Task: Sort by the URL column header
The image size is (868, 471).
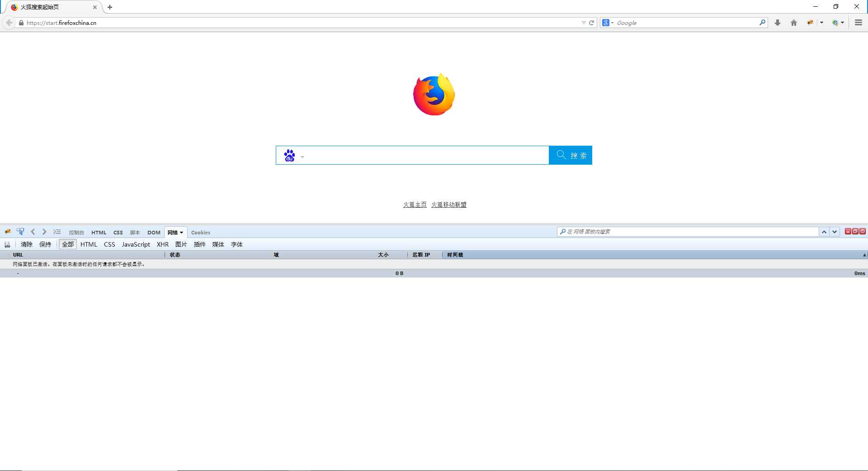Action: click(86, 255)
